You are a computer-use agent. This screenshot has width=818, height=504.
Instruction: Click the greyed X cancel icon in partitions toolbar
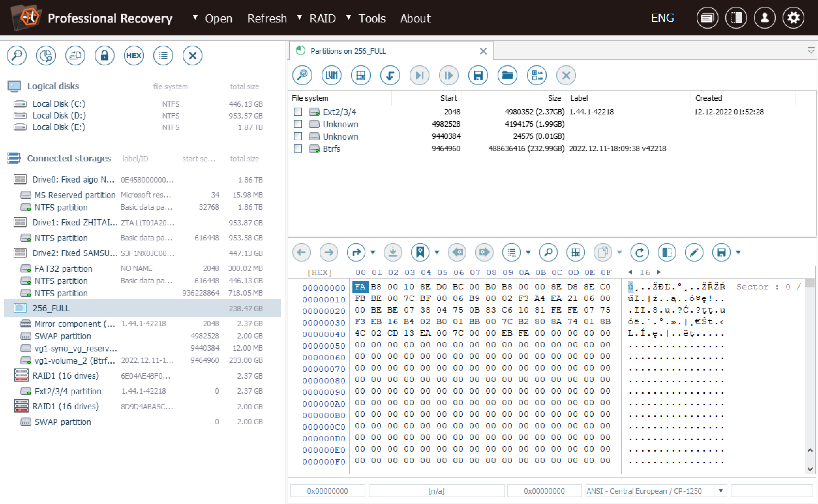[x=566, y=75]
